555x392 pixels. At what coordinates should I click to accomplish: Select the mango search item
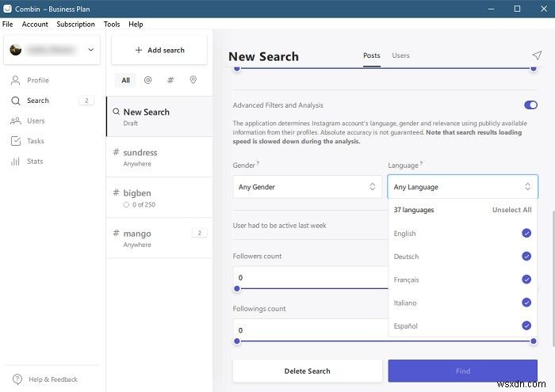(x=159, y=238)
